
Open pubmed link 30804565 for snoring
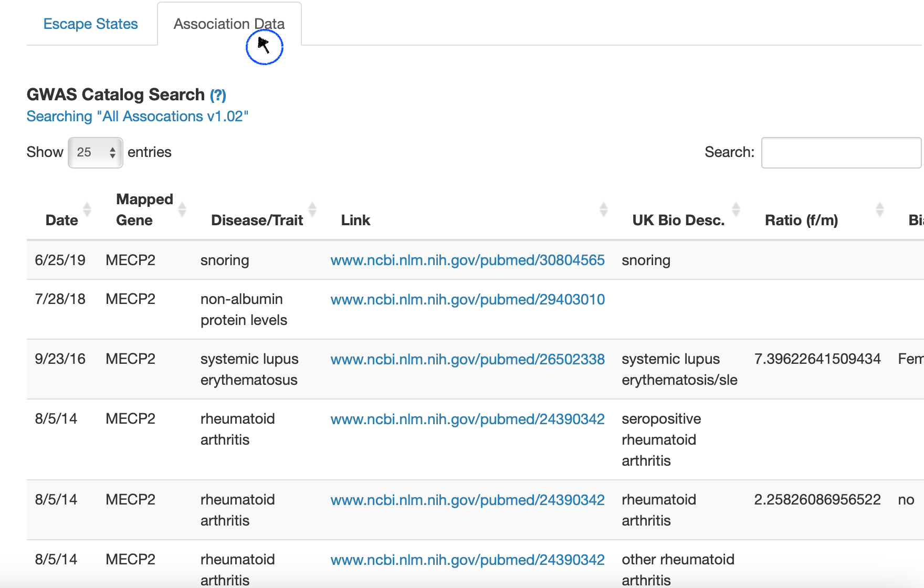point(467,260)
